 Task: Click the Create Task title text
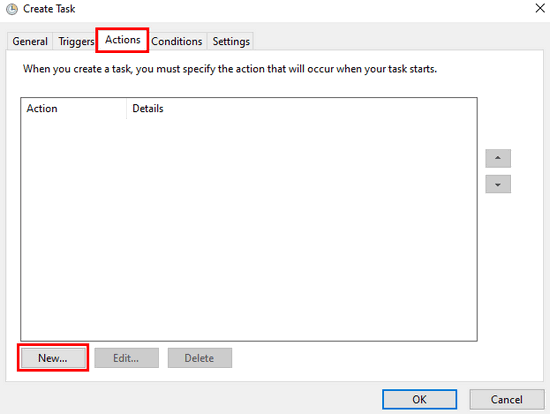click(49, 9)
